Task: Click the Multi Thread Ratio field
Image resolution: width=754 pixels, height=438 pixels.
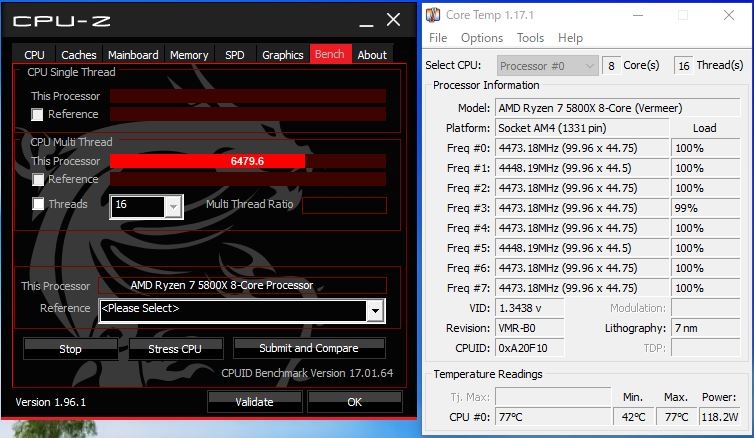Action: pos(344,205)
